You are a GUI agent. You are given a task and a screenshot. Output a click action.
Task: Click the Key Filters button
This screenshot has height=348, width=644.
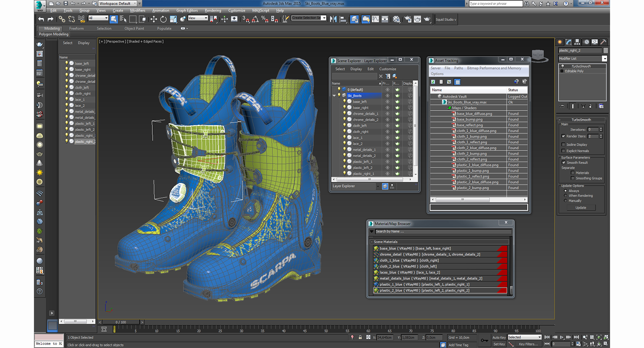click(528, 344)
